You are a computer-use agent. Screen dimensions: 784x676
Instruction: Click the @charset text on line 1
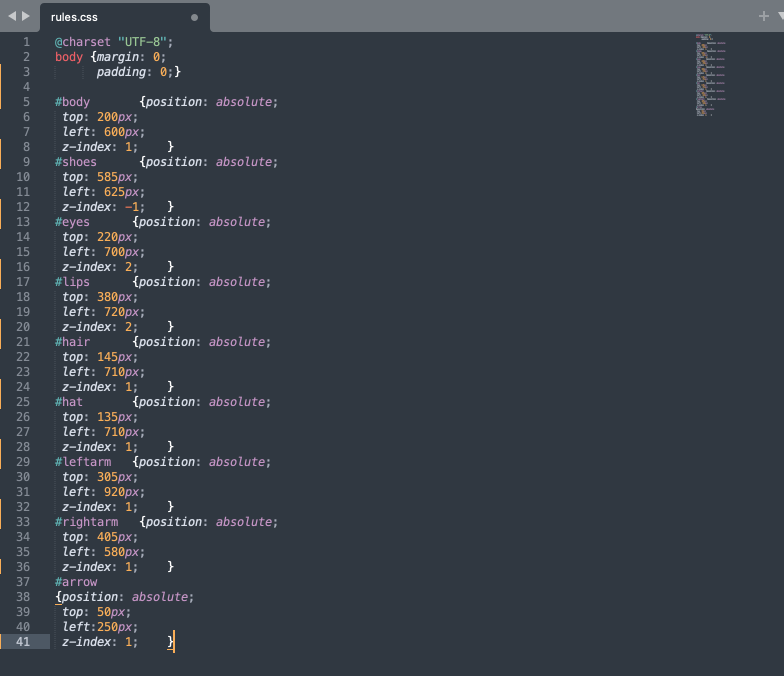(x=82, y=42)
